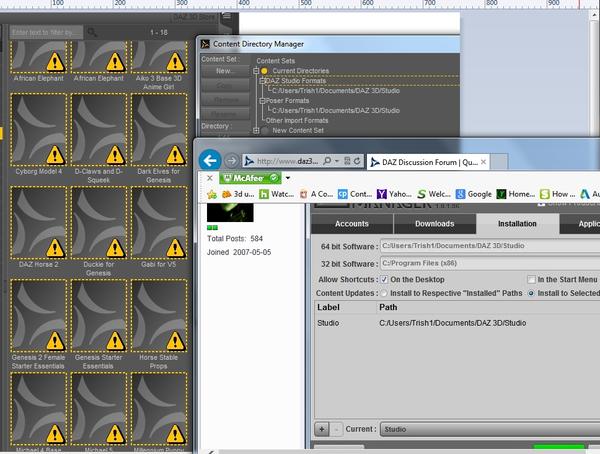The height and width of the screenshot is (454, 600).
Task: Select the Installation tab
Action: [x=517, y=224]
